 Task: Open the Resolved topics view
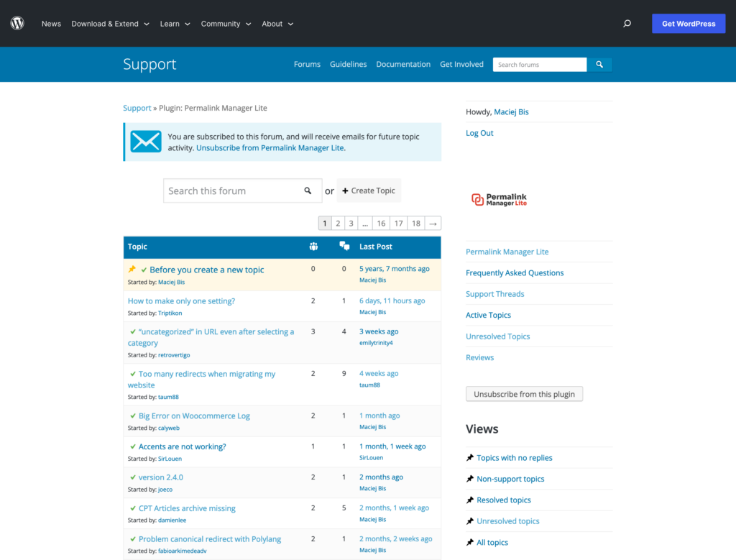[x=504, y=500]
